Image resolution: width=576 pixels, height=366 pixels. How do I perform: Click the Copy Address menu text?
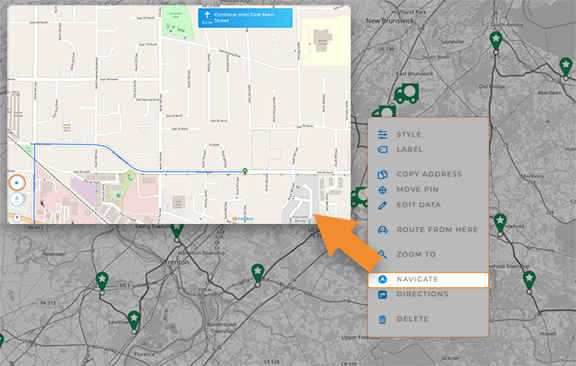(429, 174)
